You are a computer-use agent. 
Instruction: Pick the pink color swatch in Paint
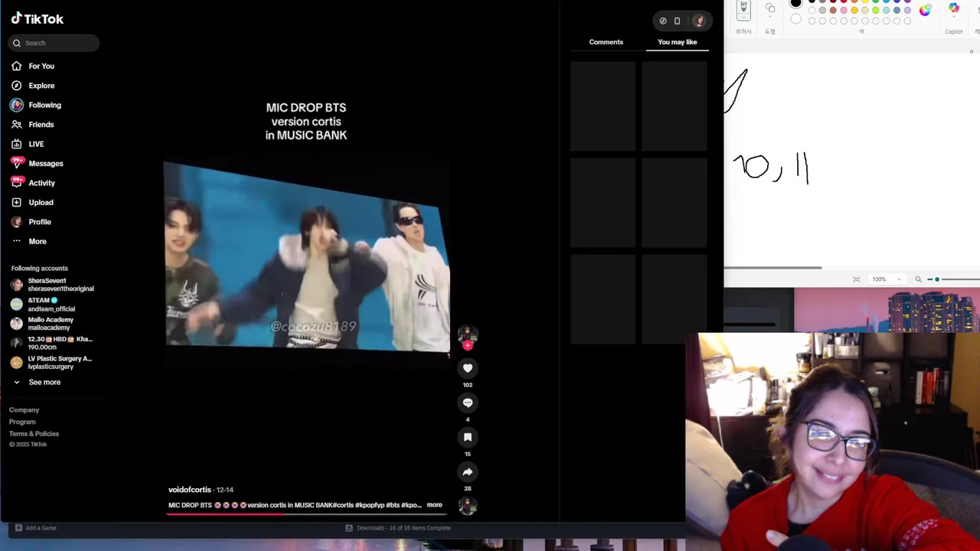coord(844,11)
